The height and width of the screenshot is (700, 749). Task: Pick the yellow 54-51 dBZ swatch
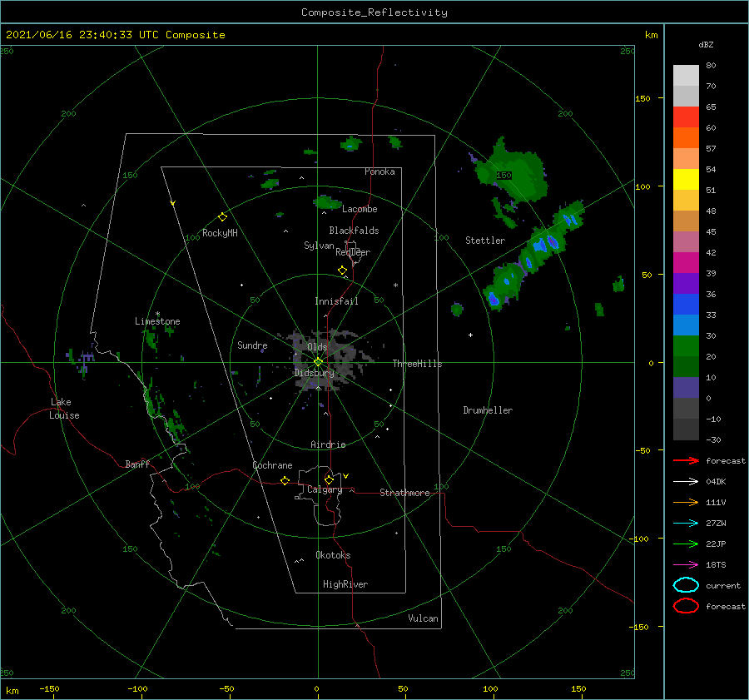(686, 180)
